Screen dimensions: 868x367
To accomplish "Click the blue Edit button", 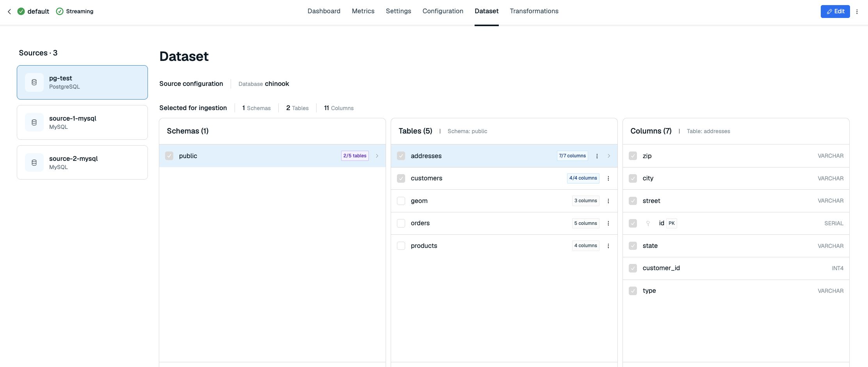I will point(835,11).
